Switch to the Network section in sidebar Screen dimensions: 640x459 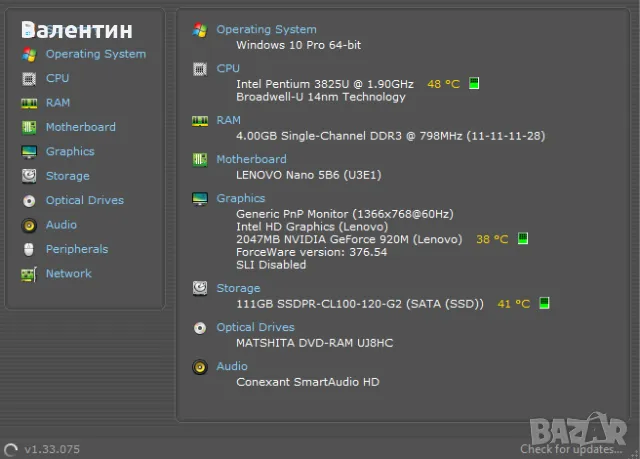click(x=68, y=274)
